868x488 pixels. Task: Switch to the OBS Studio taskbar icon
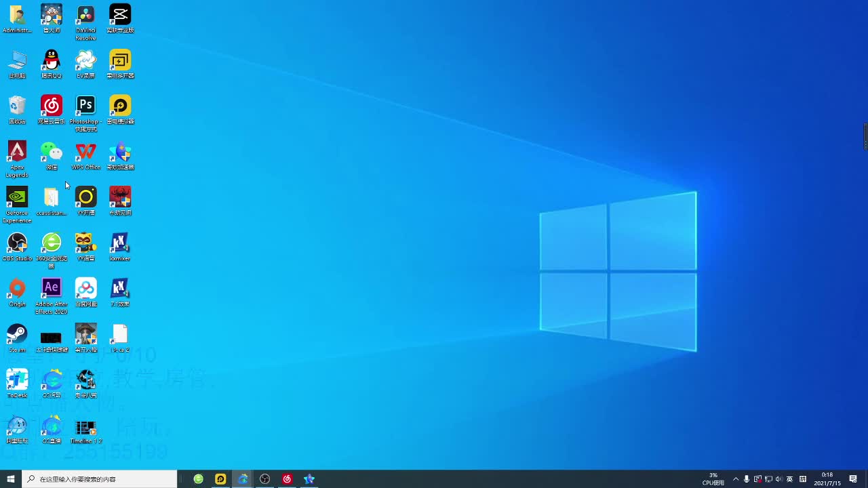265,479
